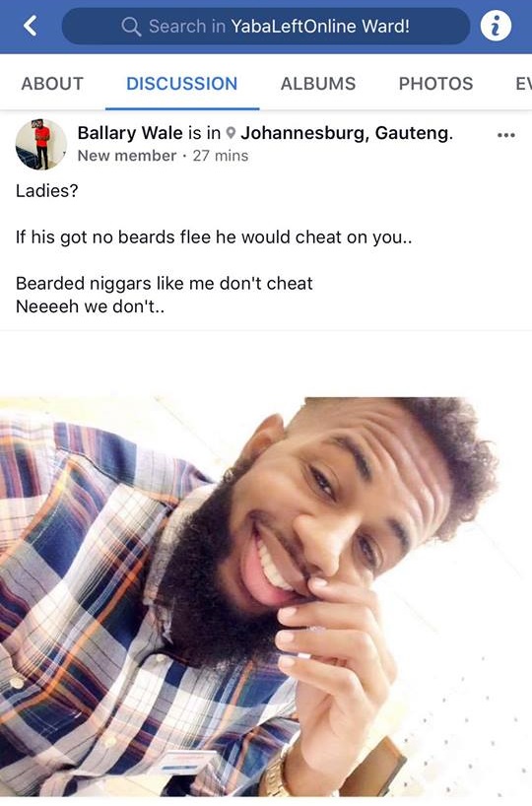Search in YabaLeftOnline Ward field
This screenshot has height=806, width=532.
point(266,26)
